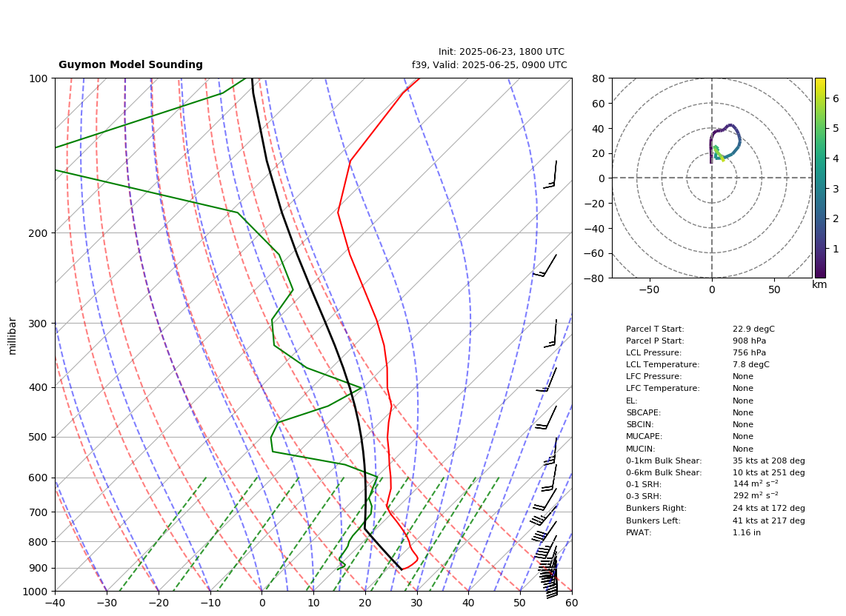
Task: Select 30 on the skew-T temperature axis
Action: [417, 603]
